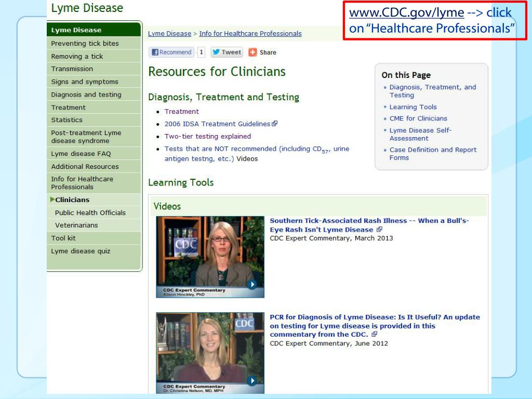The width and height of the screenshot is (532, 399).
Task: Play the PCR for Diagnosis video arrow
Action: [x=252, y=381]
